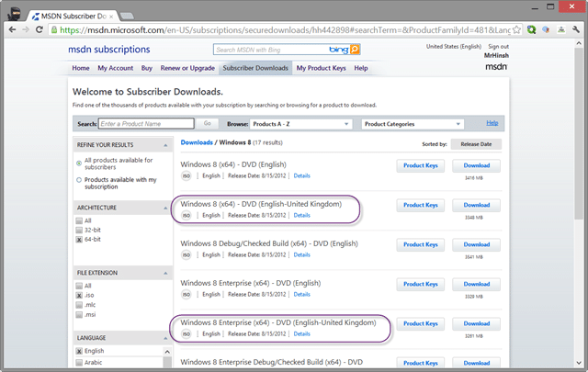Collapse the Architecture filter section
Viewport: 588px width, 372px height.
point(165,208)
